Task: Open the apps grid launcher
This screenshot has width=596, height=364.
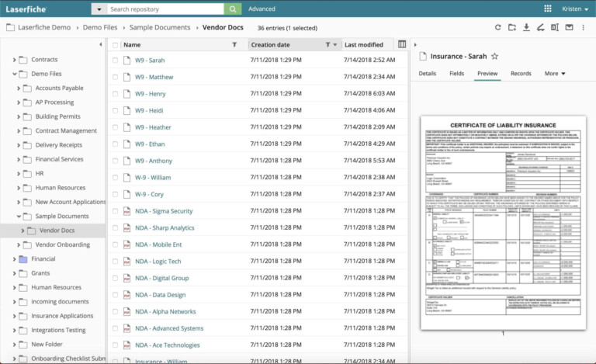Action: (544, 9)
